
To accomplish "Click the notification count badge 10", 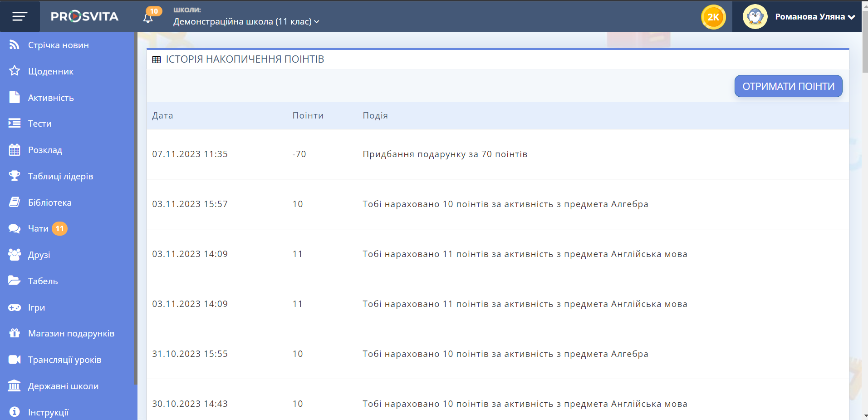I will pos(154,11).
